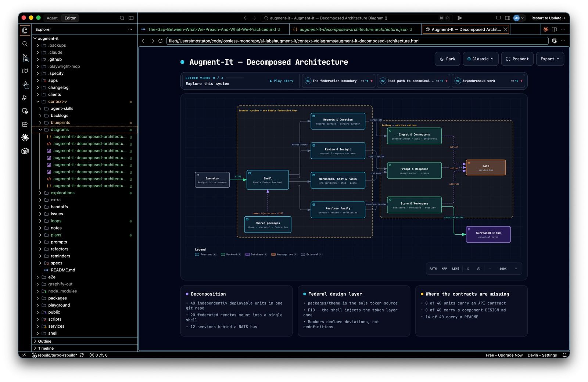Click the file URL address bar
This screenshot has height=382, width=588.
click(x=357, y=41)
